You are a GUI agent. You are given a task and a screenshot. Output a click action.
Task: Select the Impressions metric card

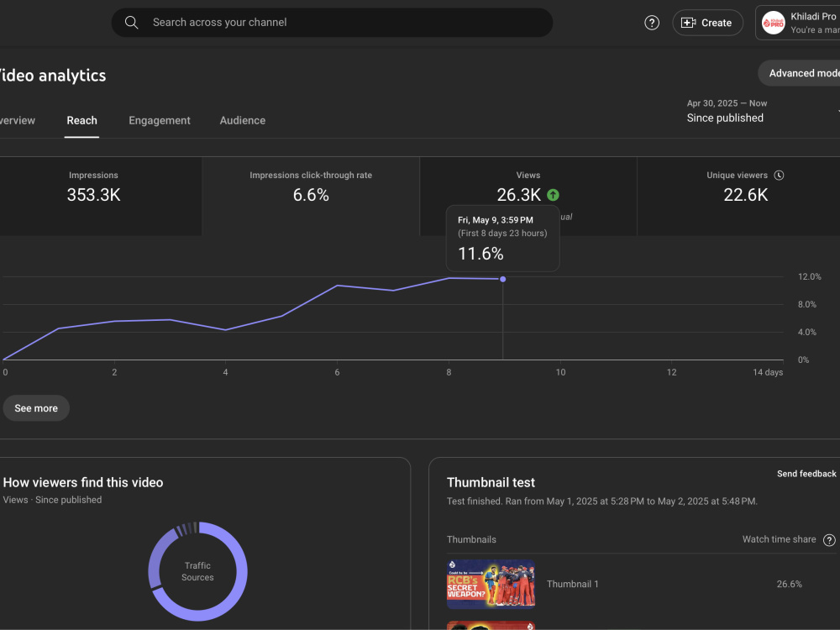[x=100, y=196]
